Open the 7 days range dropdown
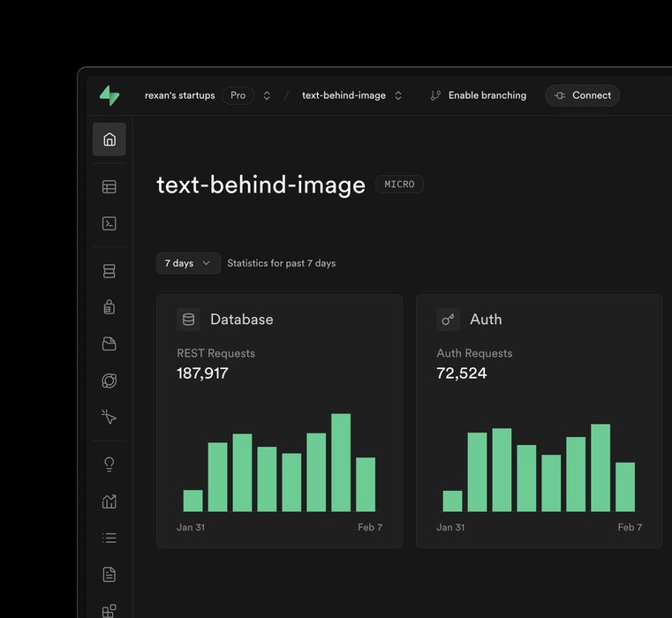Image resolution: width=672 pixels, height=618 pixels. pos(188,263)
